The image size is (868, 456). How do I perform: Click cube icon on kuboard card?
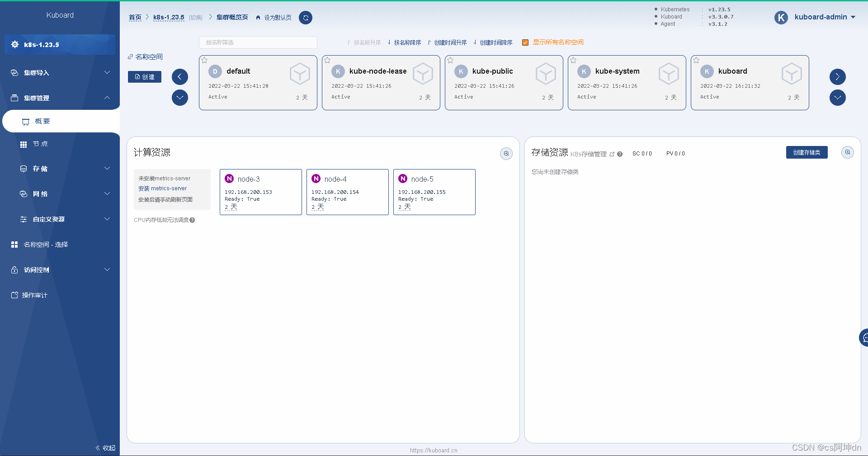click(792, 74)
